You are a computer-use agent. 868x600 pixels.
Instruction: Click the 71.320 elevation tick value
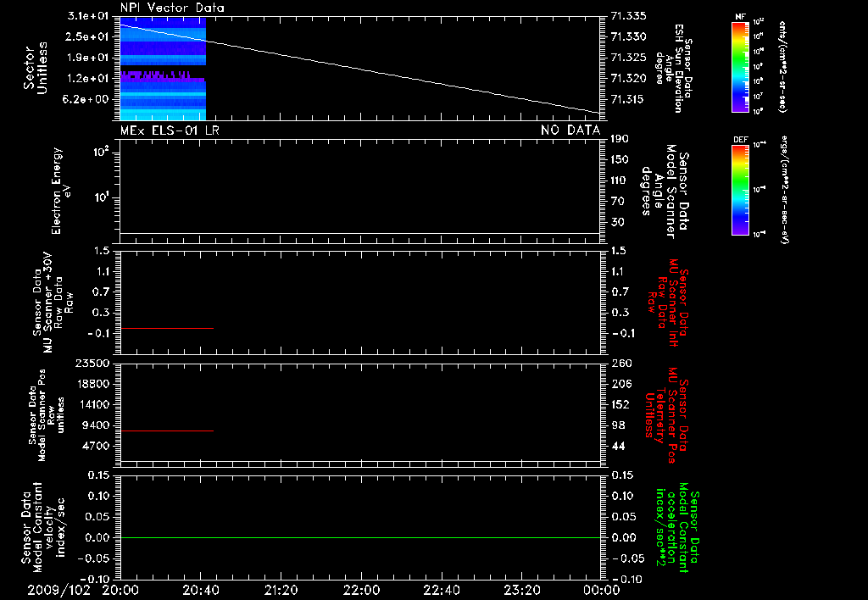tap(628, 78)
